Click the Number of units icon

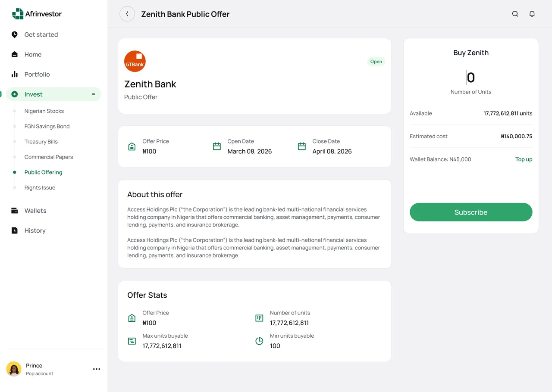pyautogui.click(x=259, y=318)
